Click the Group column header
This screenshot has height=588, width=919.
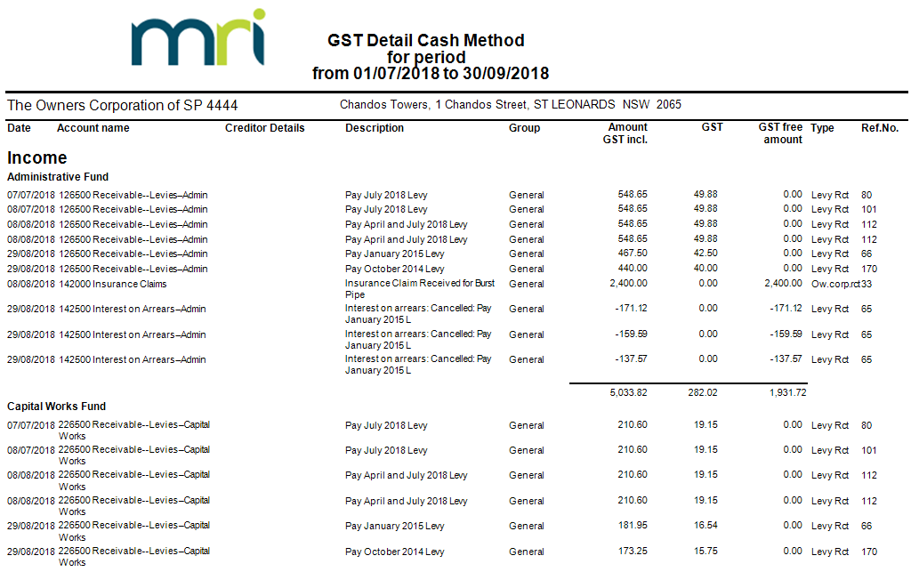click(525, 128)
